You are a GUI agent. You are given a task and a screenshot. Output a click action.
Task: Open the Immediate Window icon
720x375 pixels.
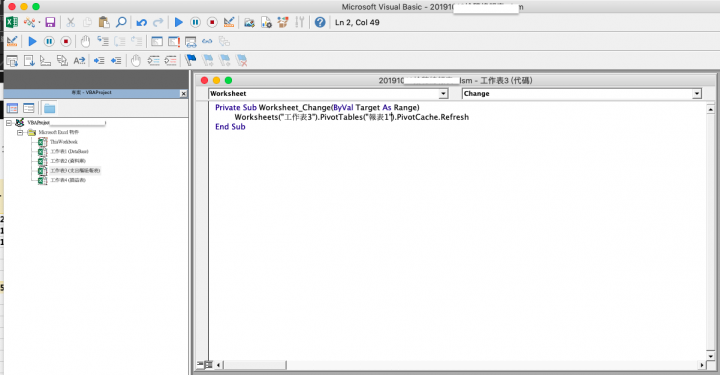coord(174,41)
